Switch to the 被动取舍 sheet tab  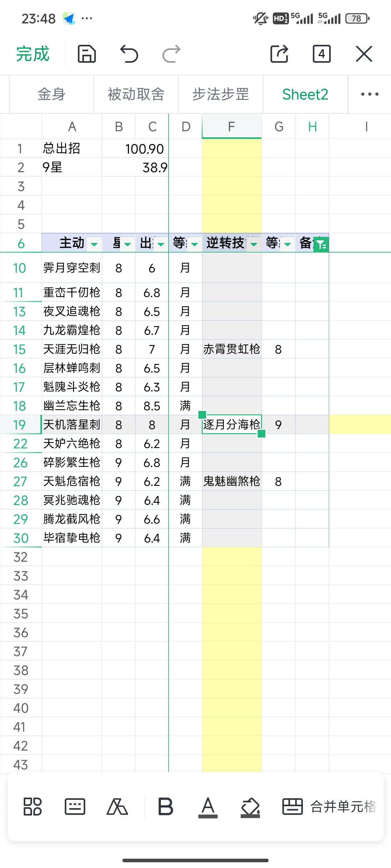(136, 94)
